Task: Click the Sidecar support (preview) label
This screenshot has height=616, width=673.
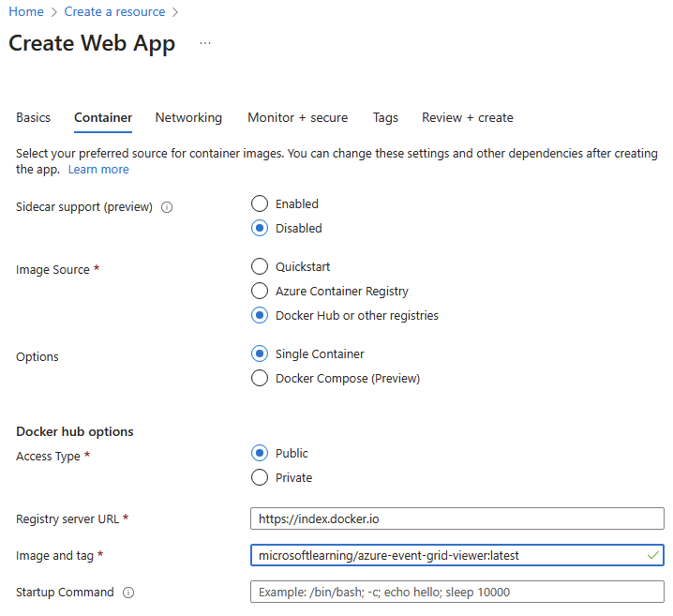Action: click(84, 207)
